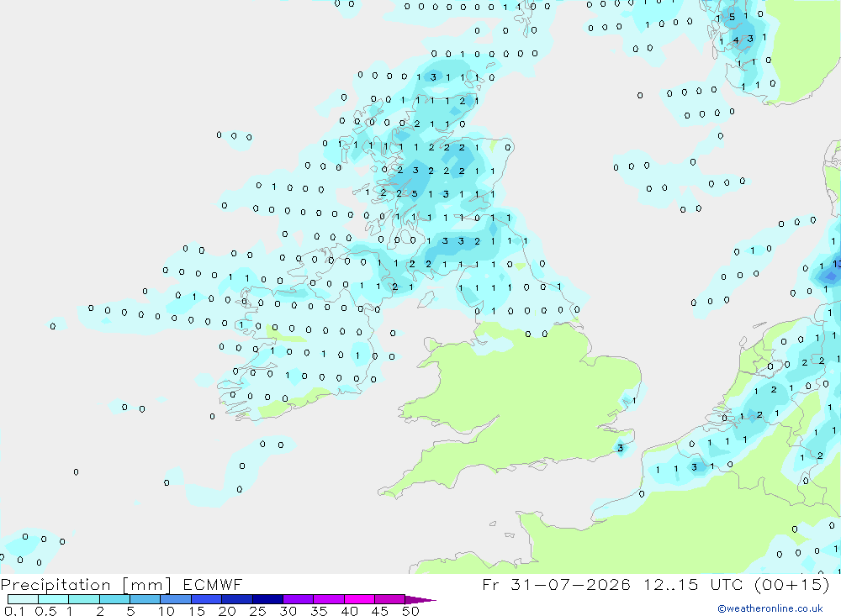The image size is (841, 616).
Task: Select the 2–5 mm legend color box
Action: coord(114,599)
